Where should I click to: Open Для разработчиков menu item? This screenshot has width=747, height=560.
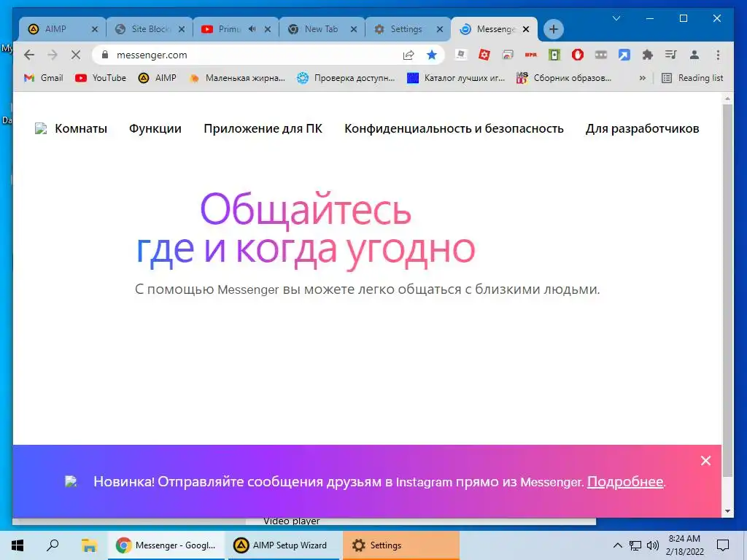(x=642, y=128)
